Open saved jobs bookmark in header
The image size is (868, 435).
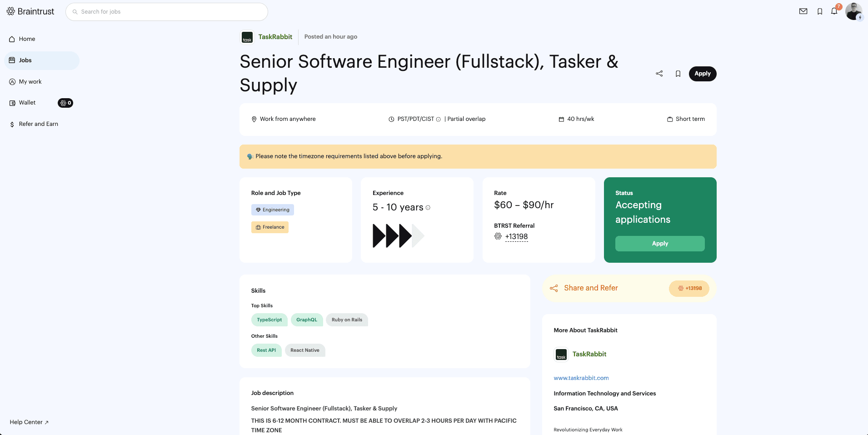click(x=820, y=11)
